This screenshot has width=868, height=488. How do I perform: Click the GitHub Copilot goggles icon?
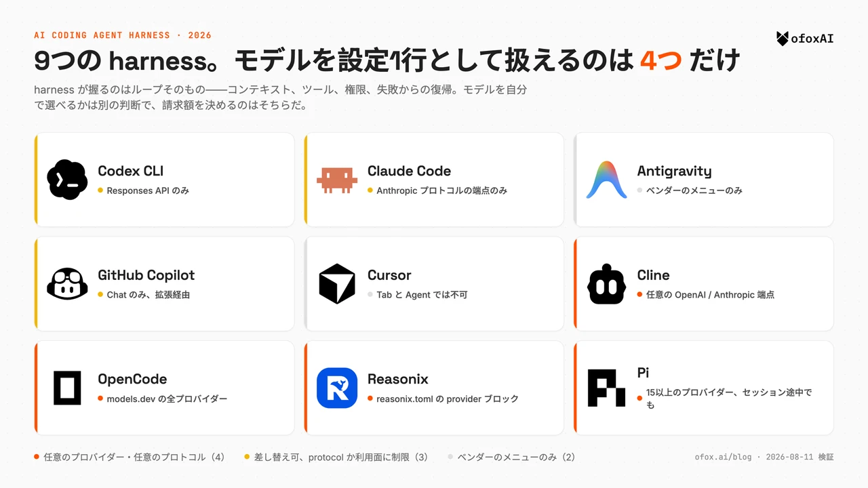point(67,284)
